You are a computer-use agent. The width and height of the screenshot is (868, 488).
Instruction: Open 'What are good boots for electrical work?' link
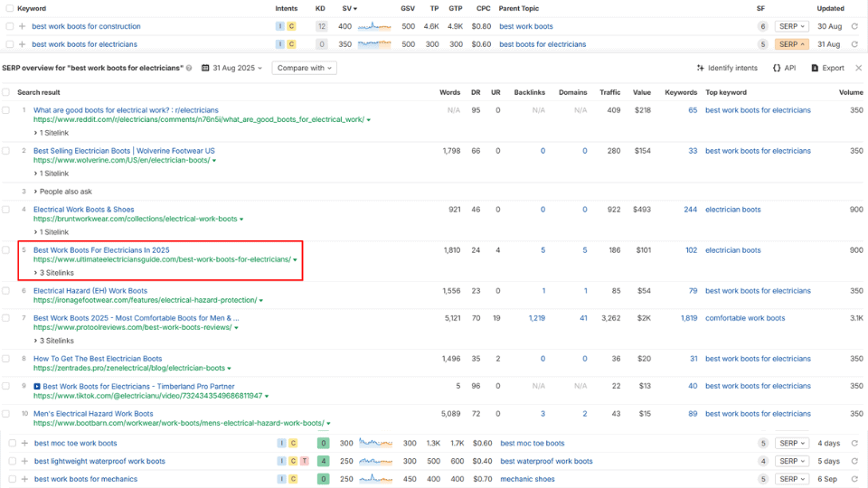click(x=126, y=110)
